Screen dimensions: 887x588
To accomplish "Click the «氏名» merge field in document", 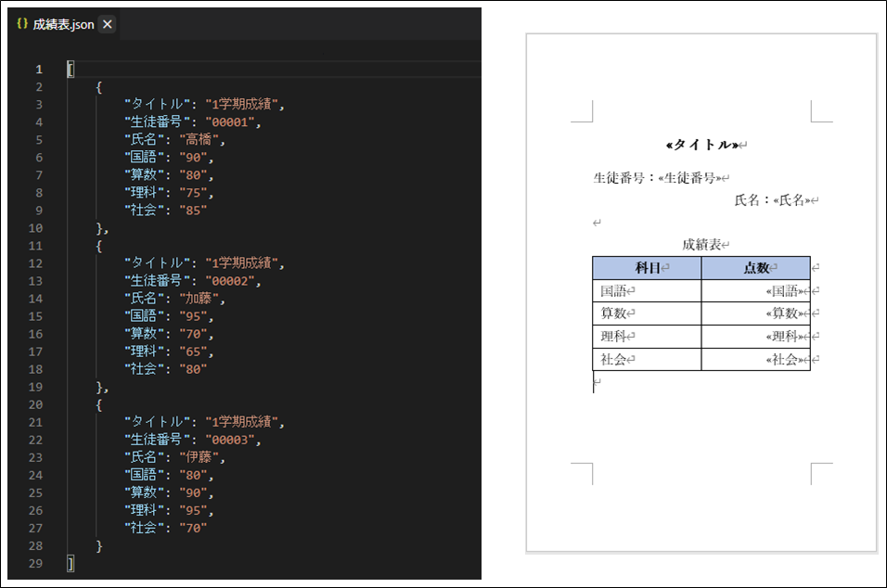I will tap(792, 200).
